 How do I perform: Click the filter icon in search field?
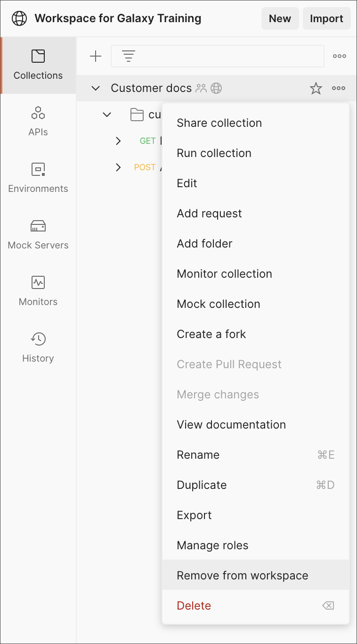pyautogui.click(x=129, y=57)
